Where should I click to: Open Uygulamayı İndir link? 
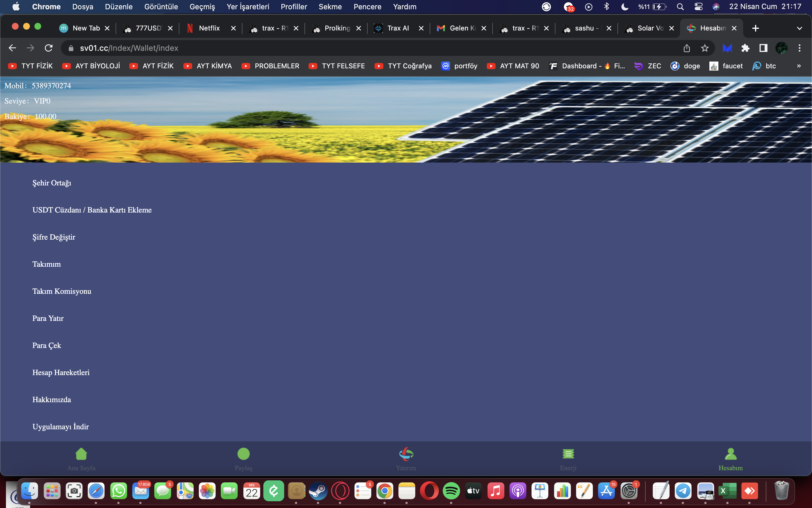[61, 427]
